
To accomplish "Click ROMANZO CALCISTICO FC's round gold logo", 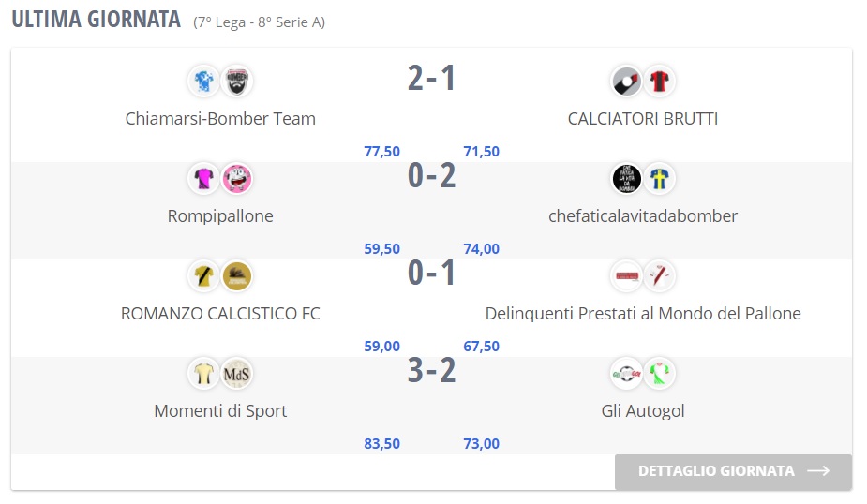I will tap(237, 275).
